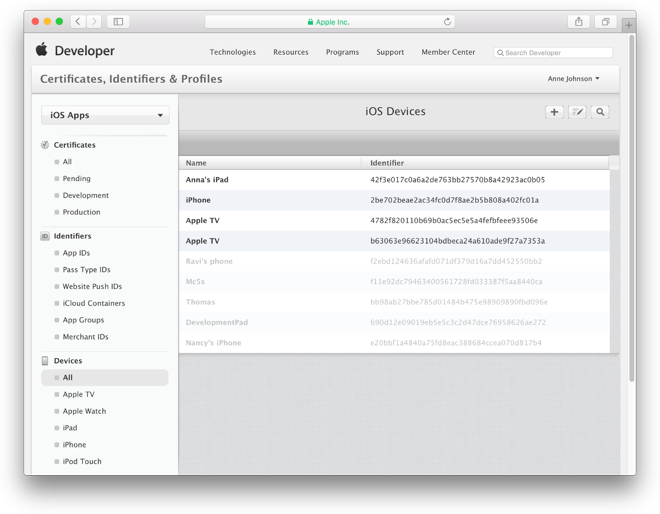Toggle the Safari sidebar button

point(118,21)
